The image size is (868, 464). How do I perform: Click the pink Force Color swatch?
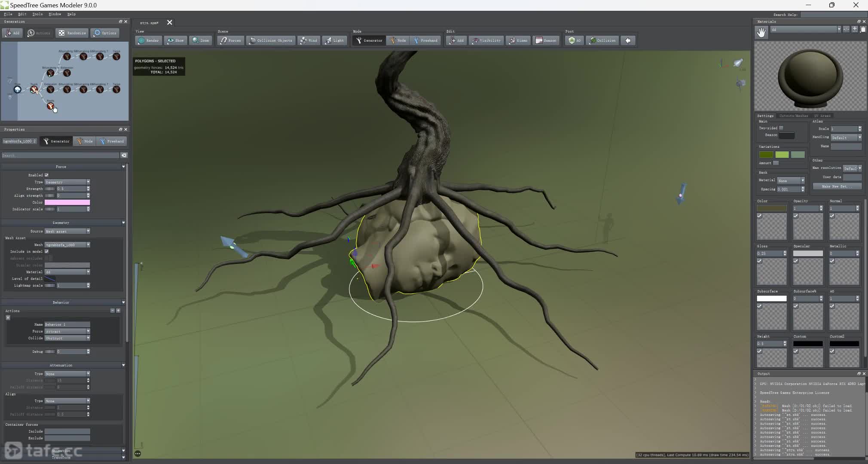point(67,202)
